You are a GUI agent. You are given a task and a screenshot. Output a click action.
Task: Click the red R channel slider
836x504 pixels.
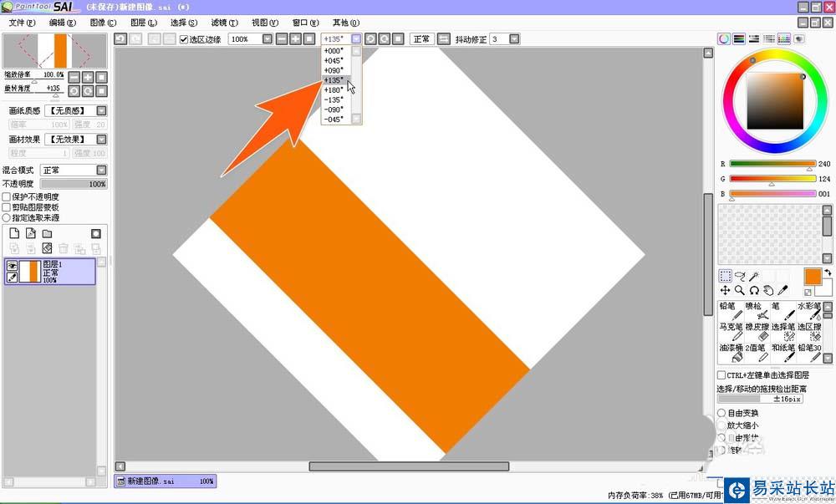pos(772,164)
